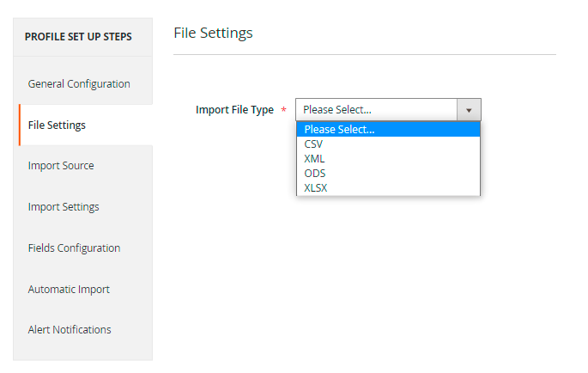This screenshot has width=588, height=373.
Task: Click the closed Import File Type select box
Action: pyautogui.click(x=376, y=110)
